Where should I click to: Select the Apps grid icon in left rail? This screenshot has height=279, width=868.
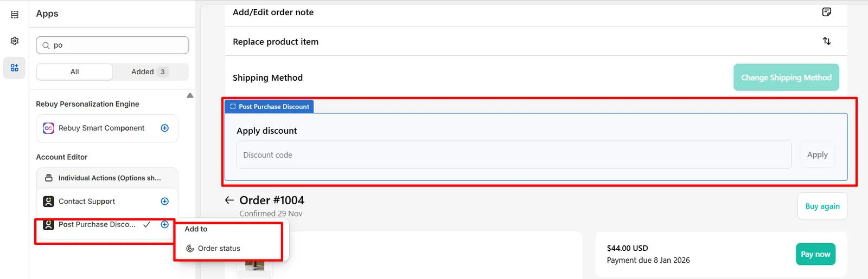pyautogui.click(x=15, y=68)
